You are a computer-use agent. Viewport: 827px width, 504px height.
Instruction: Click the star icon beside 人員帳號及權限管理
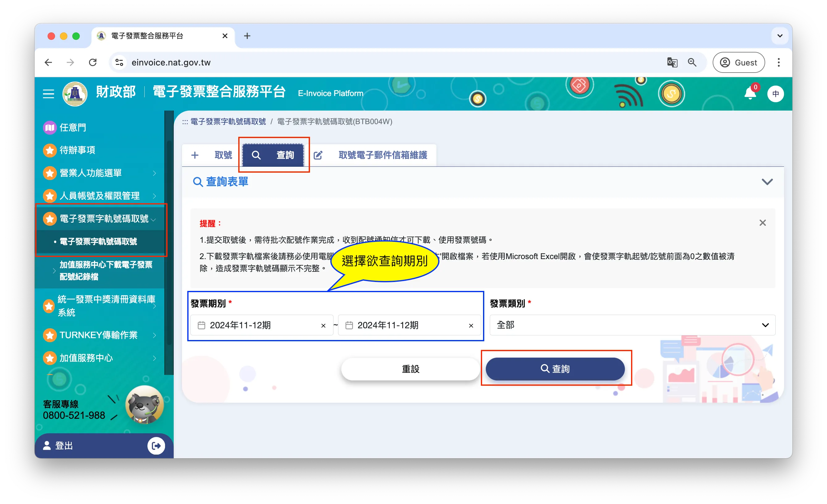50,196
